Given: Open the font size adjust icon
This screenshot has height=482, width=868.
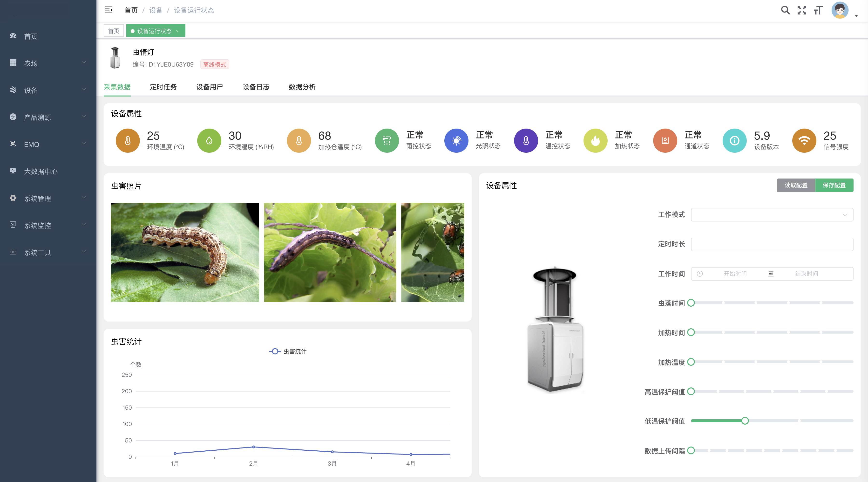Looking at the screenshot, I should coord(818,10).
